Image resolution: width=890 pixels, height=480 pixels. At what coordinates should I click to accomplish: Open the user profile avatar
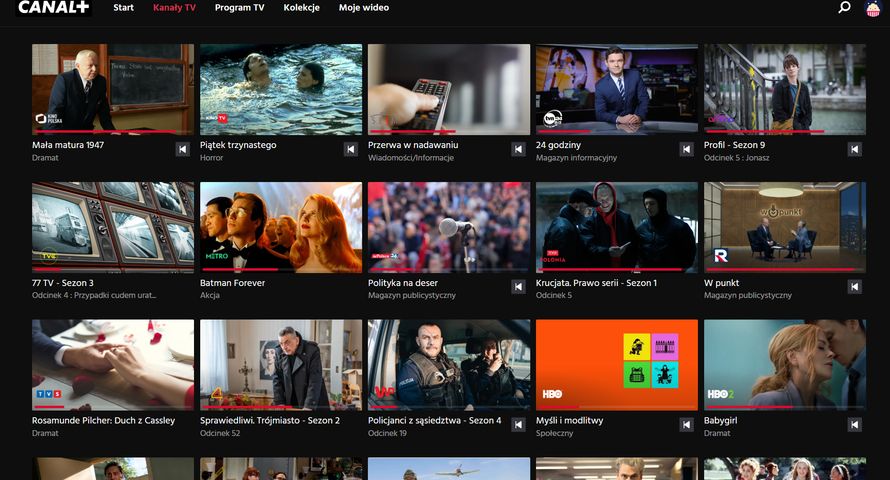coord(872,8)
